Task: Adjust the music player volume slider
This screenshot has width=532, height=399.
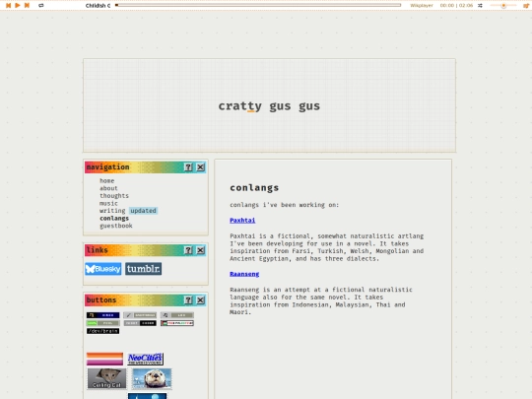Action: [x=503, y=6]
